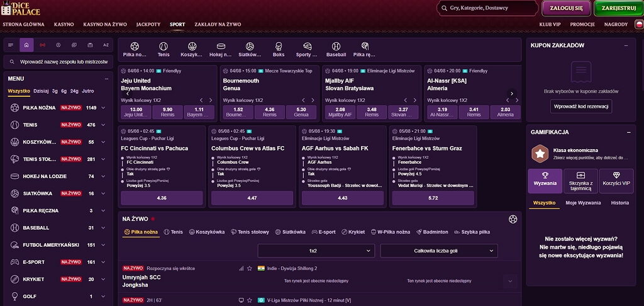Open the Całkowita liczba goli dropdown
Viewport: 644px width, 306px height.
pyautogui.click(x=439, y=251)
